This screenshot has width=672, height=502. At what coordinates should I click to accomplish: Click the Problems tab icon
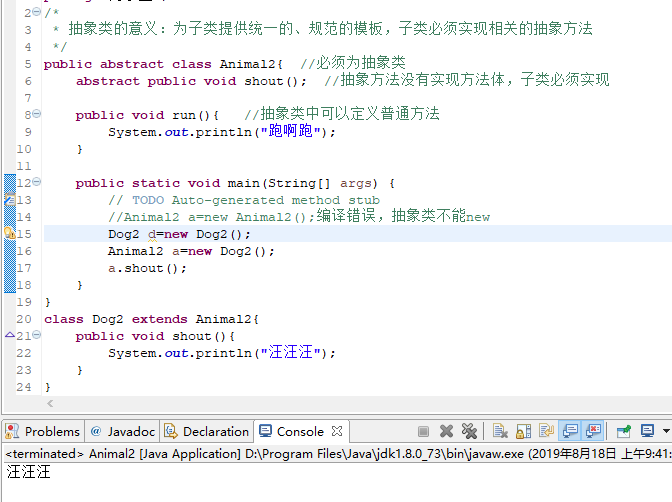tap(12, 431)
